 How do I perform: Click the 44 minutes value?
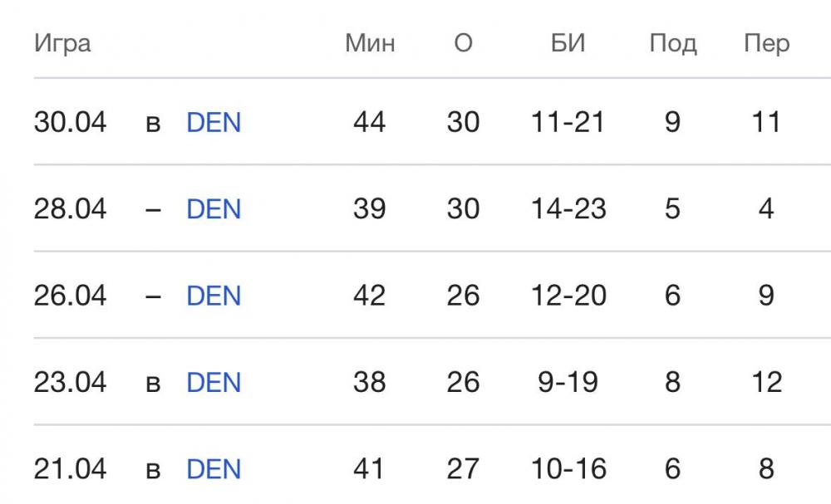click(370, 123)
